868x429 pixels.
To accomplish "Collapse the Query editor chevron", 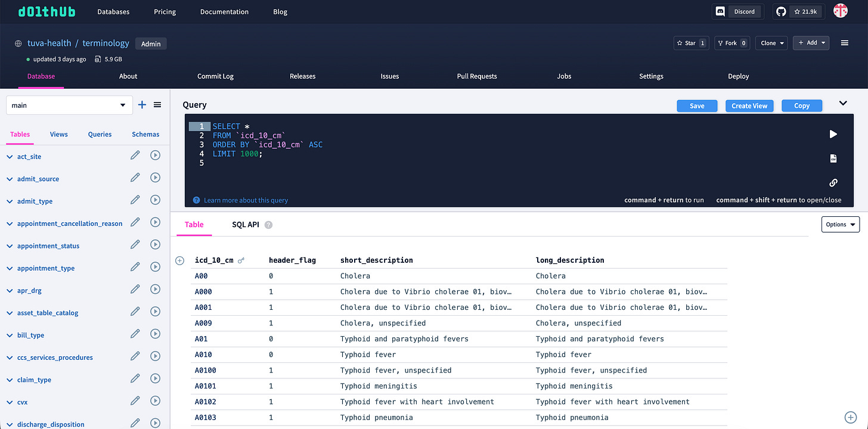I will click(x=843, y=103).
